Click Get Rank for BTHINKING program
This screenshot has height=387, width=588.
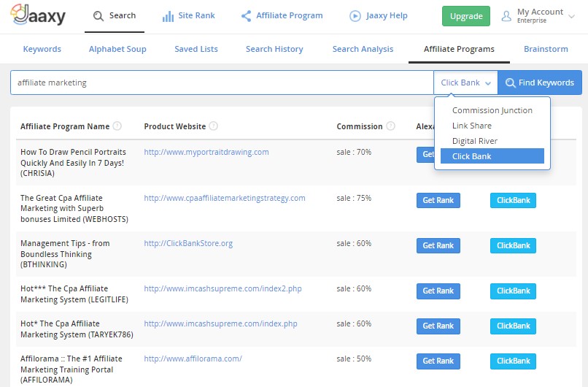click(438, 246)
